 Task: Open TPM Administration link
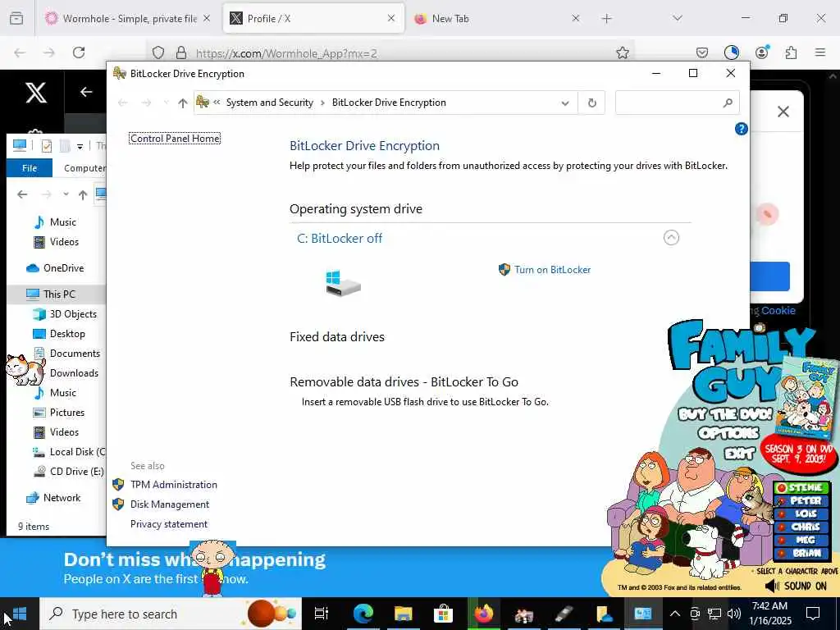coord(174,484)
